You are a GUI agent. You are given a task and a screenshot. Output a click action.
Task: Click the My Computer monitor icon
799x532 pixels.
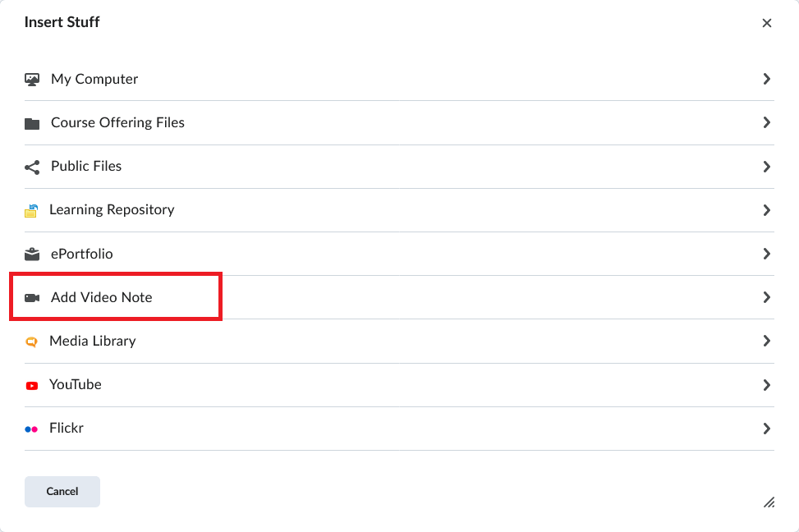tap(32, 80)
